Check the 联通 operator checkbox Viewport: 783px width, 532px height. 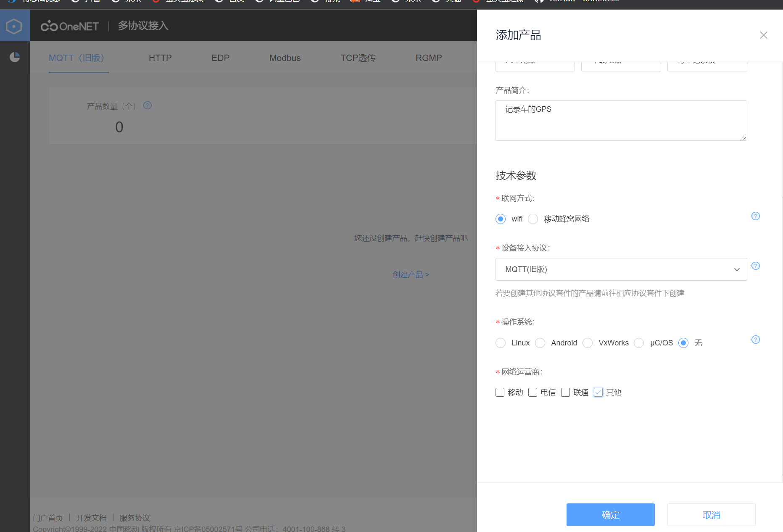click(x=565, y=392)
